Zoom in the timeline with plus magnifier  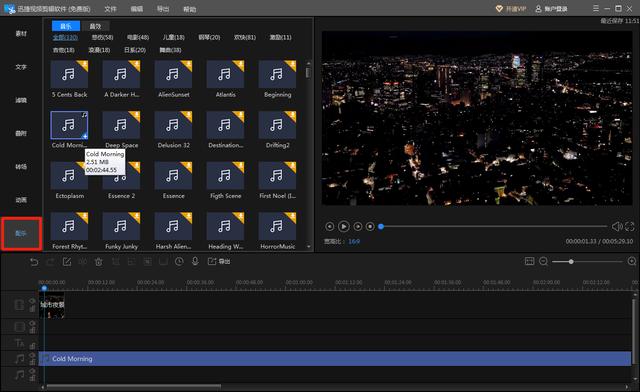(632, 261)
